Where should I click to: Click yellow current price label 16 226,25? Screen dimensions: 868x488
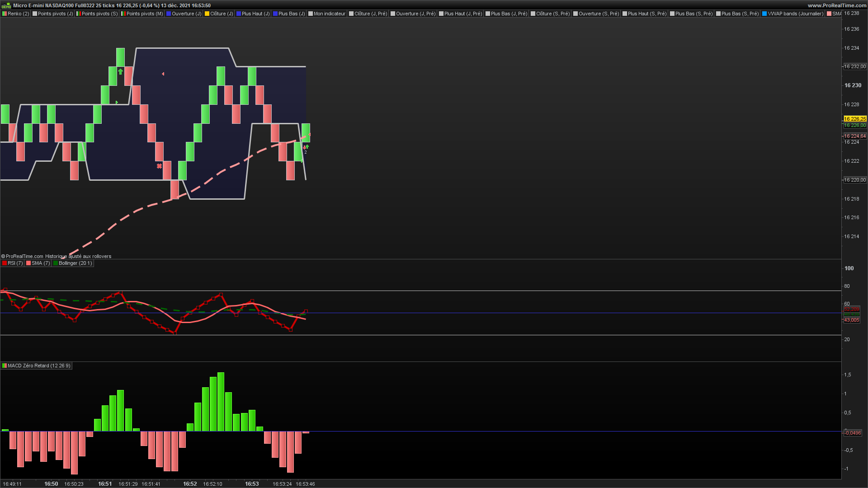point(855,119)
